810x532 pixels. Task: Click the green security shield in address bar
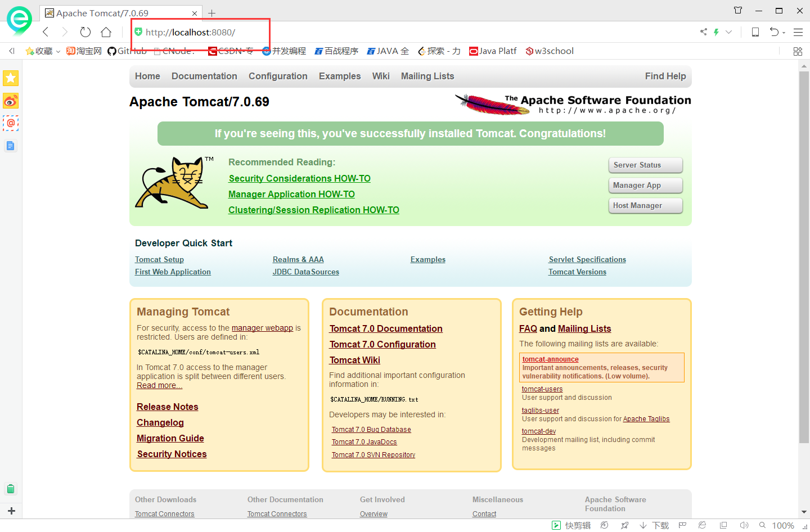click(x=138, y=32)
